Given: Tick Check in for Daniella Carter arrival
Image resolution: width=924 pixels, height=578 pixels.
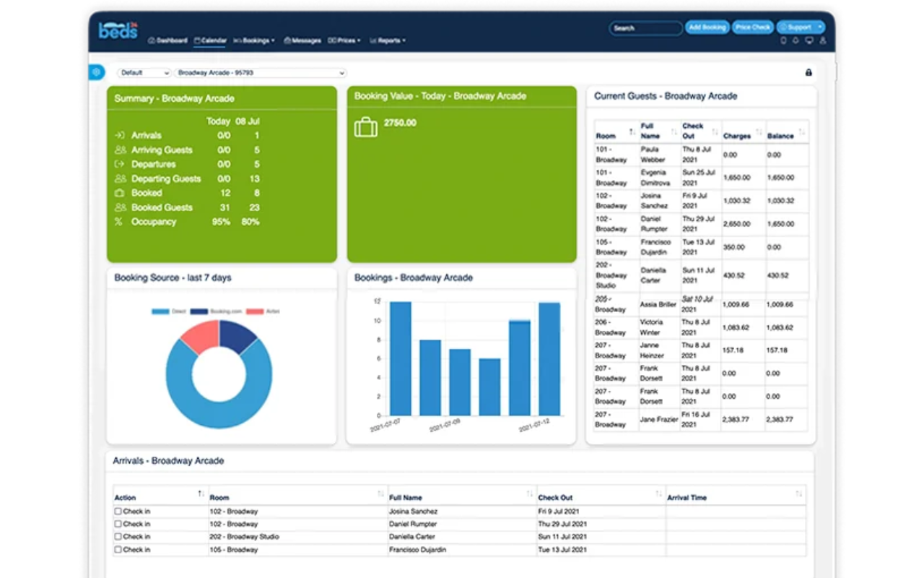Looking at the screenshot, I should click(118, 538).
